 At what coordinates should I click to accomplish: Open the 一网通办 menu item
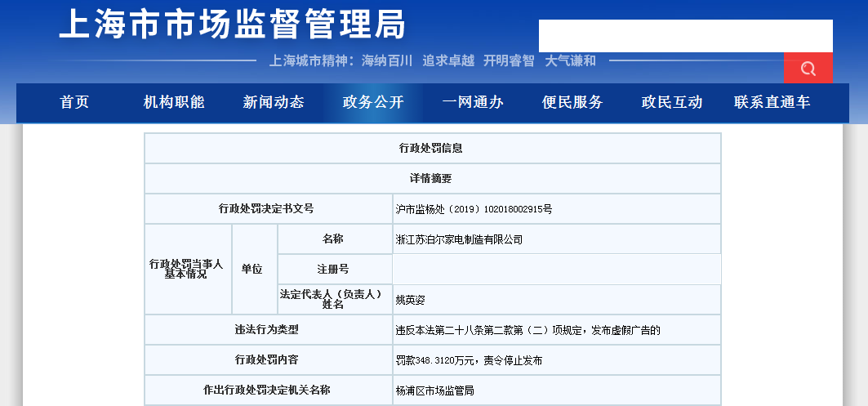(473, 102)
